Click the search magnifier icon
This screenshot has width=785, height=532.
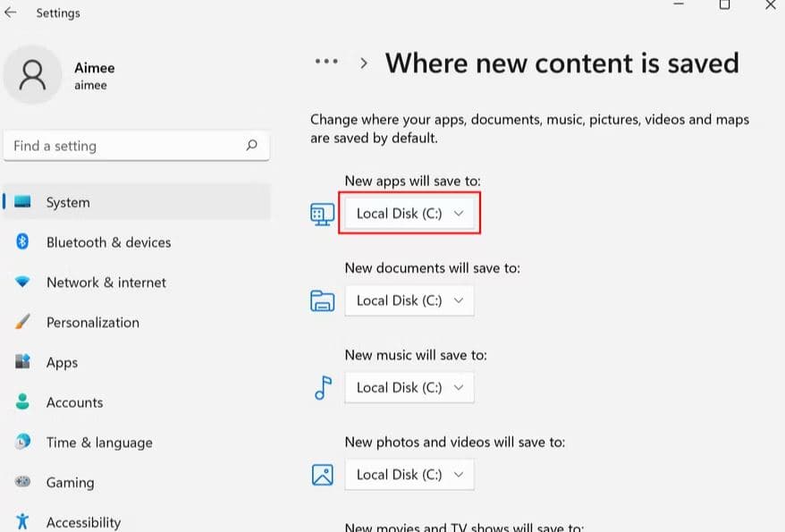252,145
